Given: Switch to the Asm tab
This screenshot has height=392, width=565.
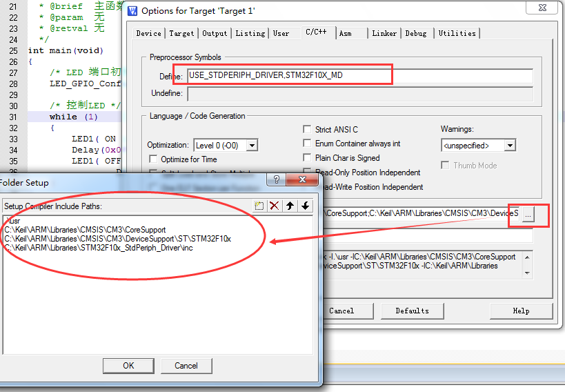Looking at the screenshot, I should coord(345,33).
